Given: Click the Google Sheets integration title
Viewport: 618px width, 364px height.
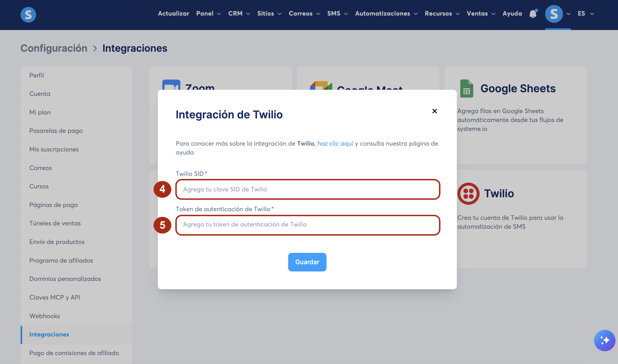Looking at the screenshot, I should point(518,89).
